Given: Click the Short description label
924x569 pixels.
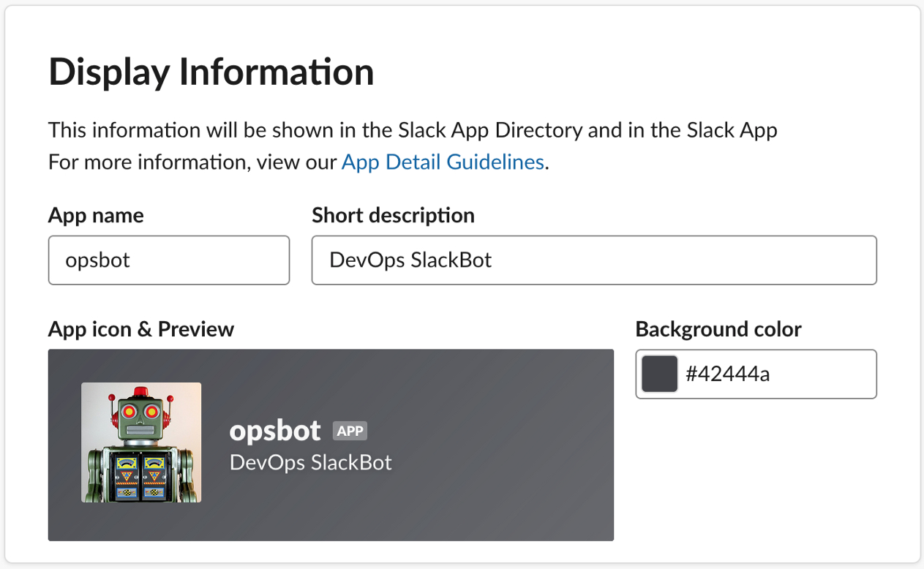Looking at the screenshot, I should (x=393, y=216).
